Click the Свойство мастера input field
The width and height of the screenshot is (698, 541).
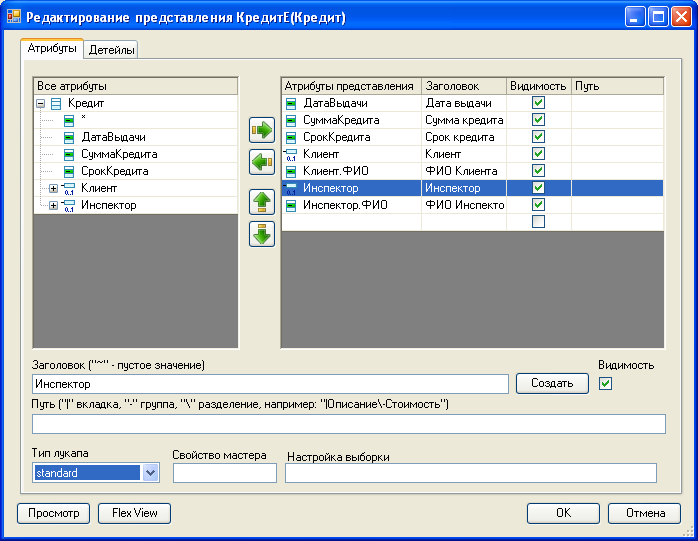pos(225,473)
